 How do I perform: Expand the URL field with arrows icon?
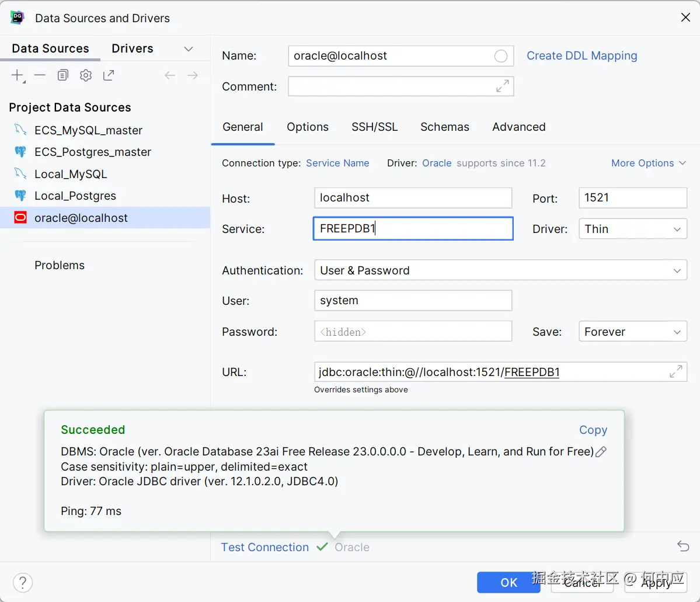(675, 371)
